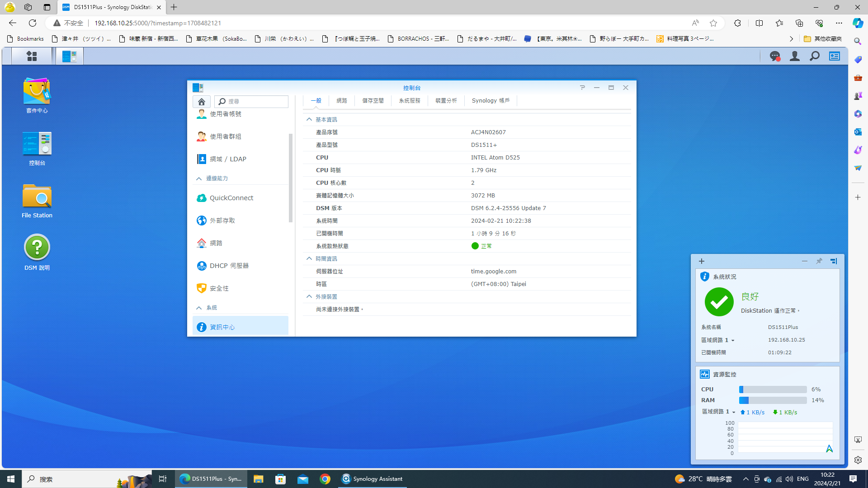Open the Control Panel help question mark
Viewport: 868px width, 488px height.
[x=582, y=88]
